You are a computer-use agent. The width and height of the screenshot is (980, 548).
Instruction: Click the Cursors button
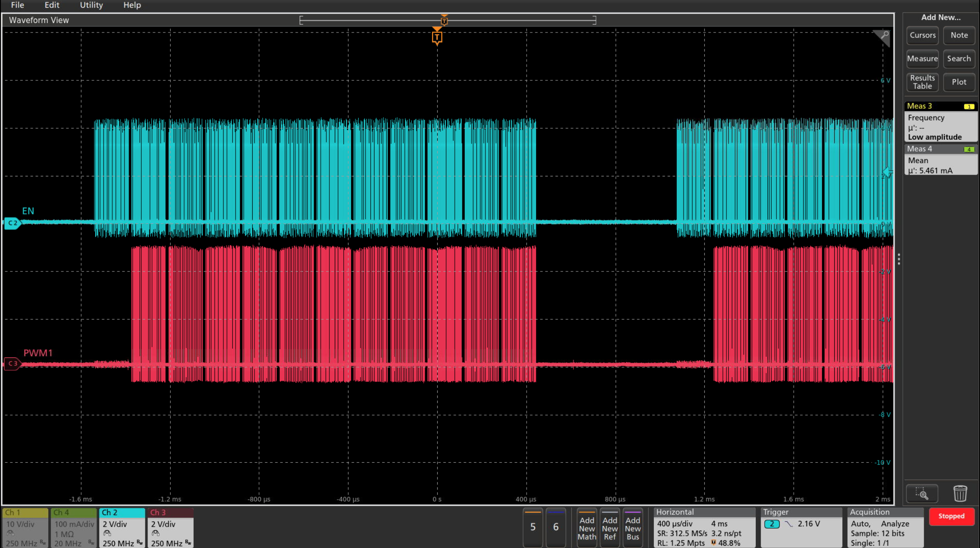pyautogui.click(x=922, y=35)
